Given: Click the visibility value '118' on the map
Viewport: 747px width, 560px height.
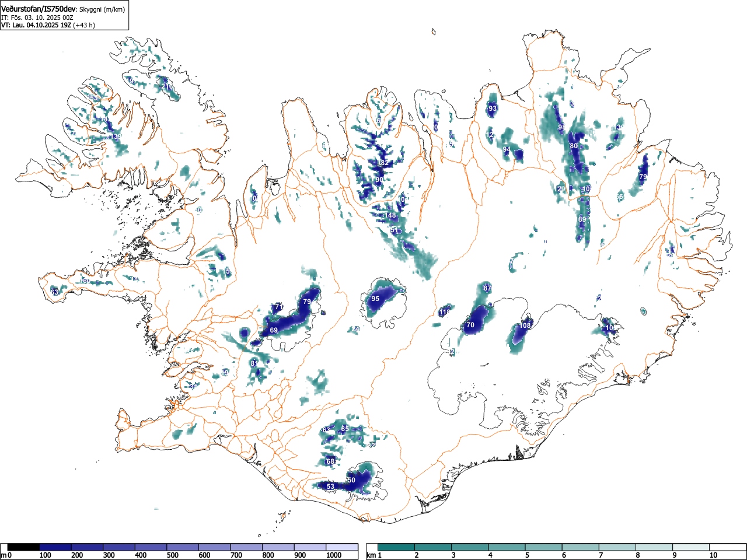Looking at the screenshot, I should point(445,313).
